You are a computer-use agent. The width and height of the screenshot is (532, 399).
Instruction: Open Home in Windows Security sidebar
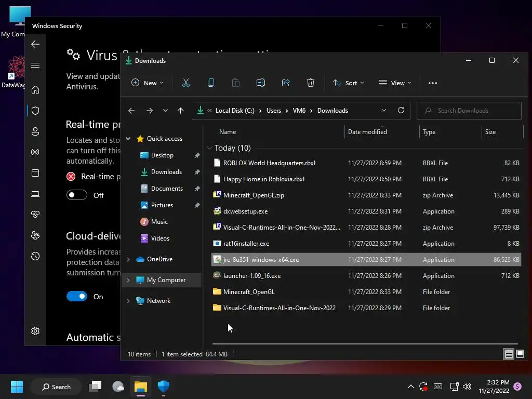click(35, 90)
